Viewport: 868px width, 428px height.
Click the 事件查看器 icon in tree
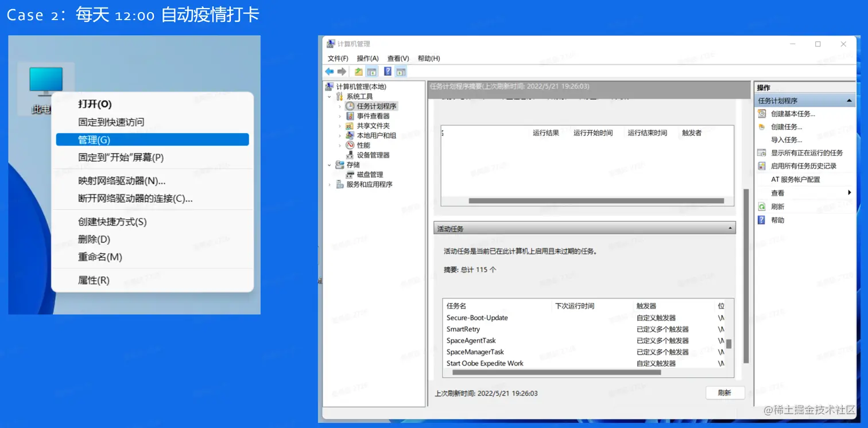[350, 116]
